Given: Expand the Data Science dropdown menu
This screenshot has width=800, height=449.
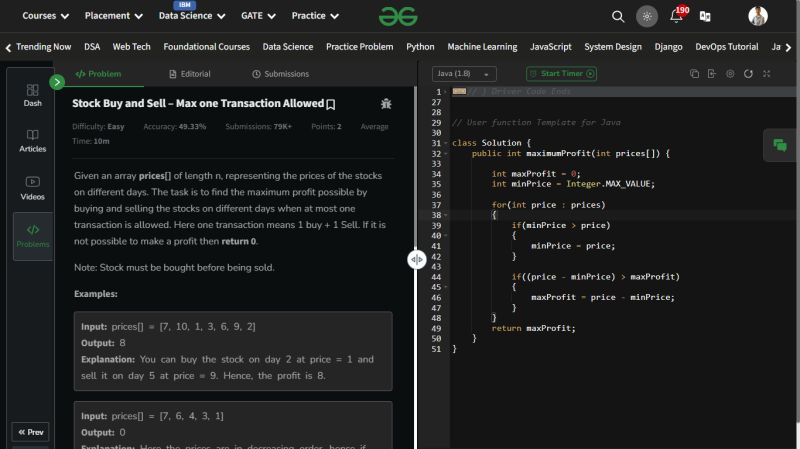Looking at the screenshot, I should [x=192, y=16].
